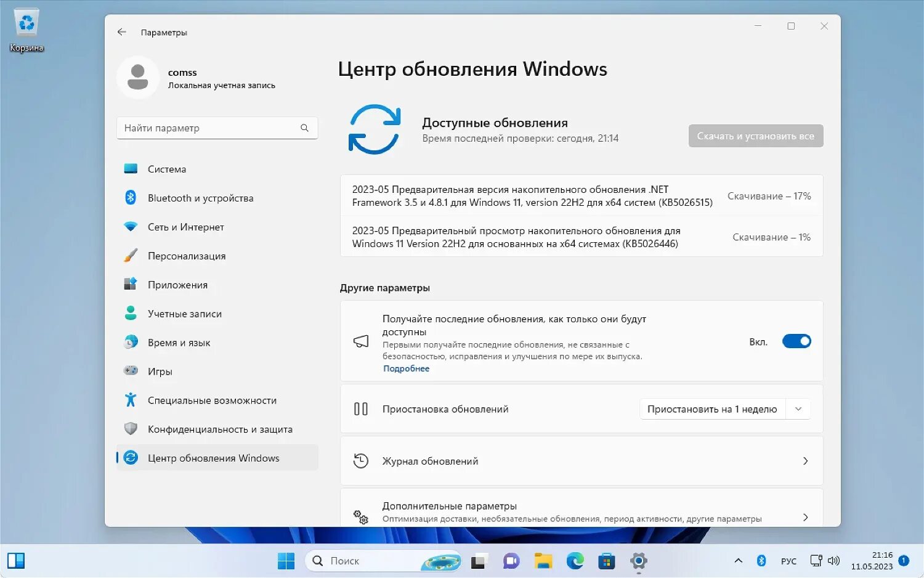This screenshot has width=924, height=578.
Task: Open the notification badge in tray
Action: click(904, 561)
